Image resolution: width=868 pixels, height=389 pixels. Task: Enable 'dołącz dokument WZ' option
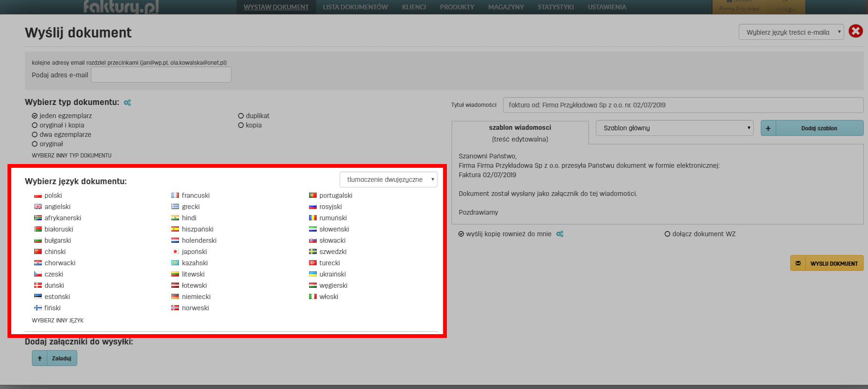click(667, 234)
